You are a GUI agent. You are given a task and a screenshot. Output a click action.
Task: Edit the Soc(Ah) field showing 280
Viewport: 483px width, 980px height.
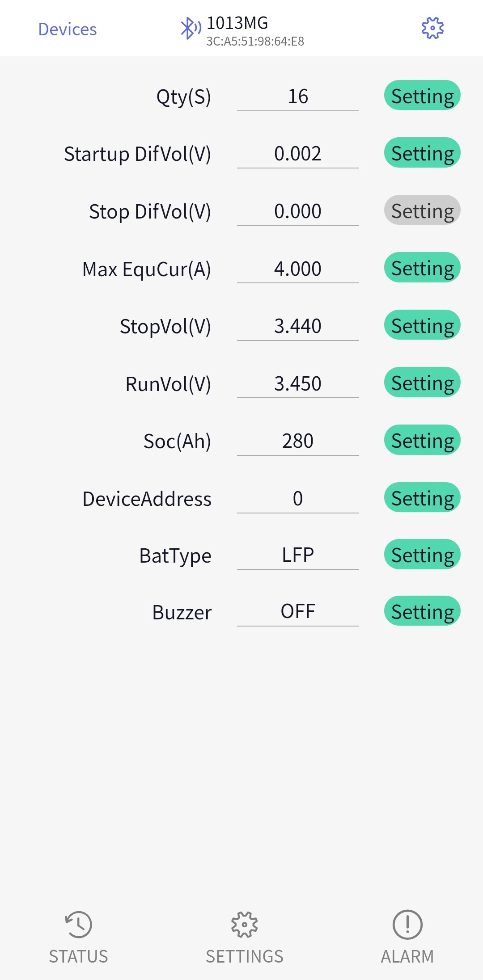click(298, 441)
